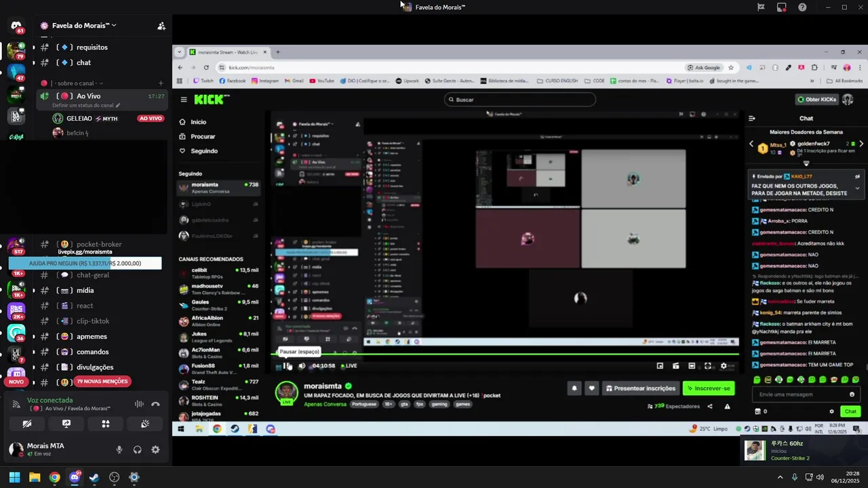The height and width of the screenshot is (488, 868).
Task: Open the Discord inbox icon in the title bar
Action: 782,7
